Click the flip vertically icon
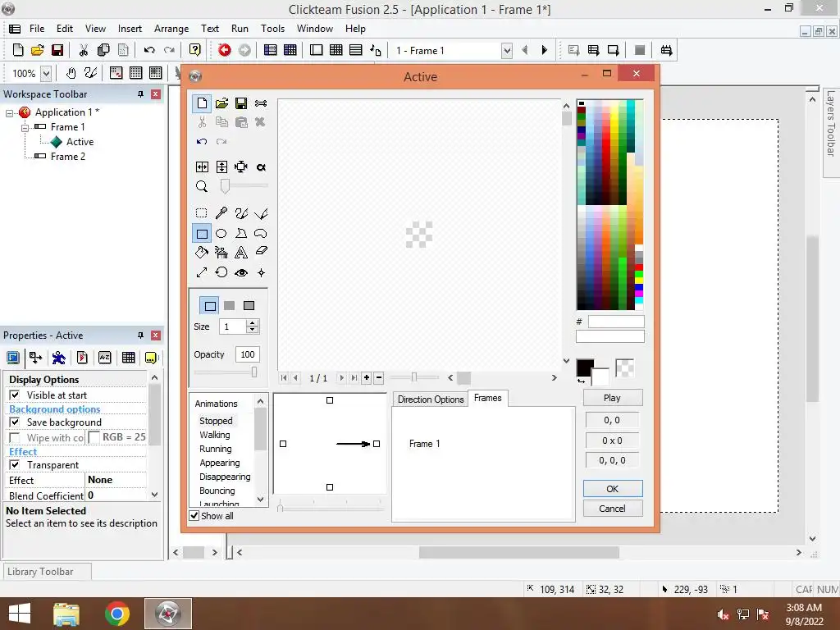 pos(221,167)
